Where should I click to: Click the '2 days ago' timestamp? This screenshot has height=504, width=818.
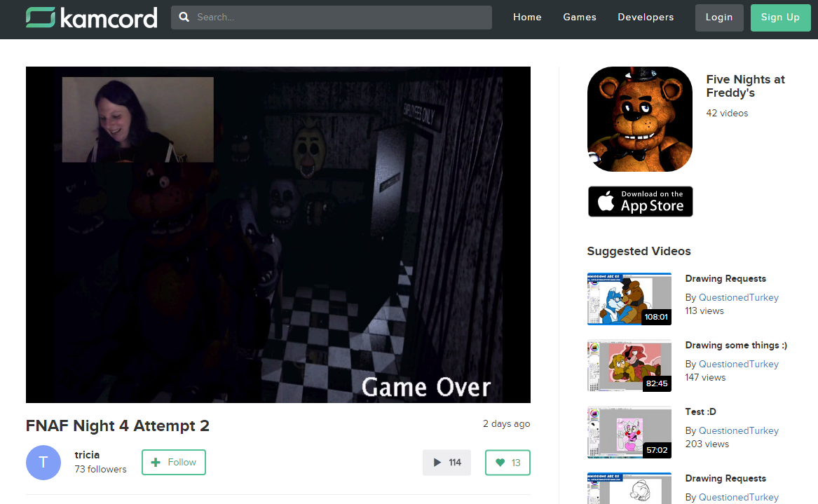point(507,423)
